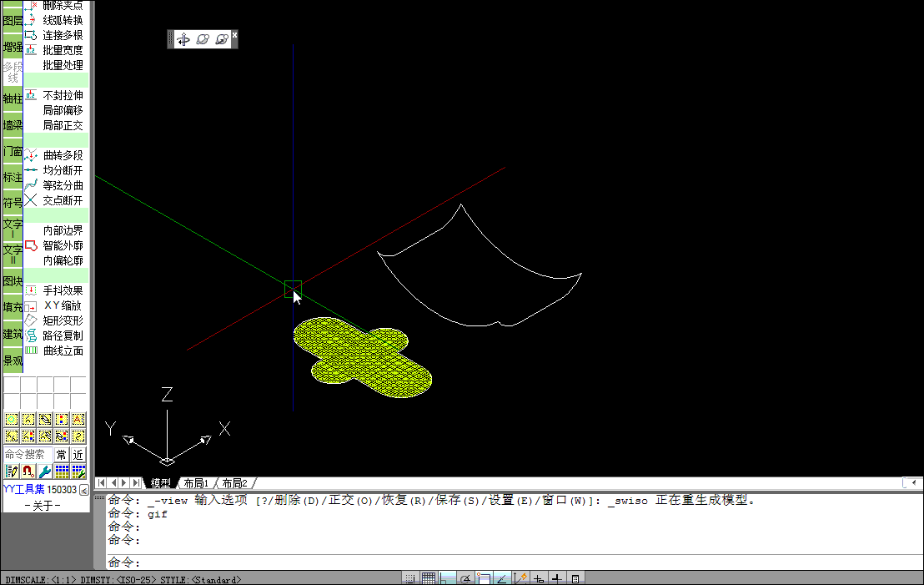This screenshot has height=585, width=924.
Task: Open the 图层 category in sidebar
Action: coord(12,20)
